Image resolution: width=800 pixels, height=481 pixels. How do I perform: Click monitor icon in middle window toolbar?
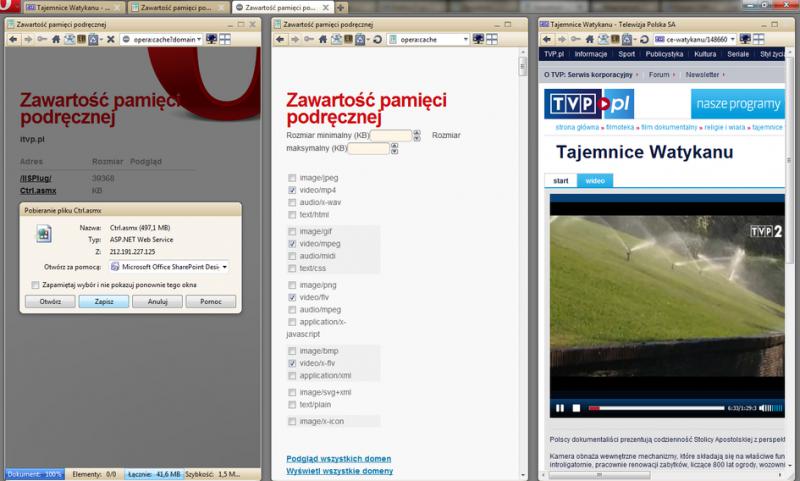[x=478, y=39]
